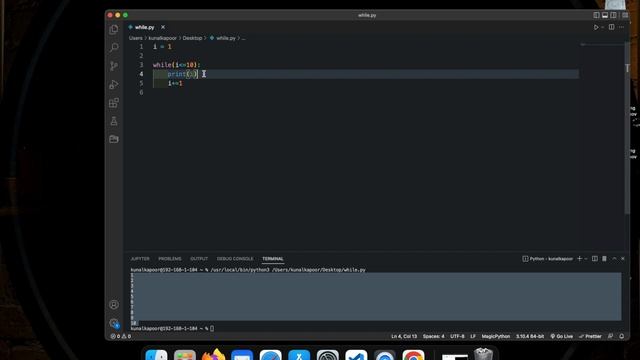Click LF end-of-line setting
The image size is (640, 360).
click(x=473, y=336)
